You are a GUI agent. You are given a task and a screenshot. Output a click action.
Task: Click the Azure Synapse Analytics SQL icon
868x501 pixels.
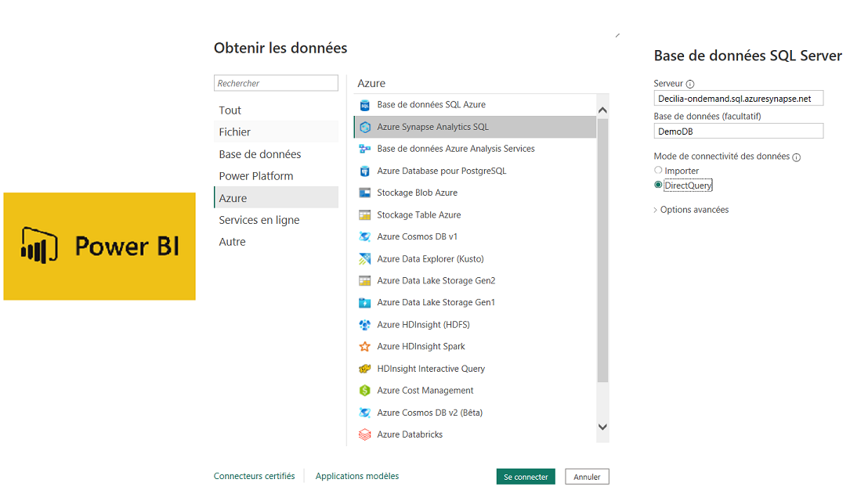tap(365, 127)
